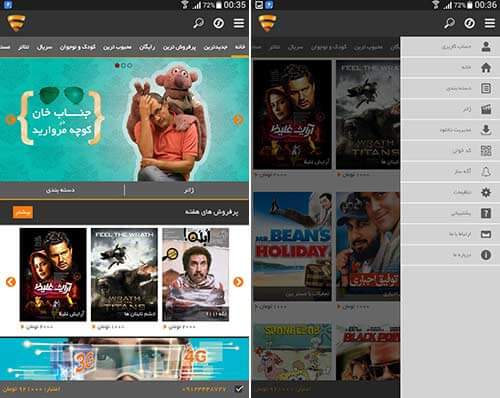This screenshot has width=500, height=398.
Task: Open about us info icon in drawer
Action: pos(486,255)
